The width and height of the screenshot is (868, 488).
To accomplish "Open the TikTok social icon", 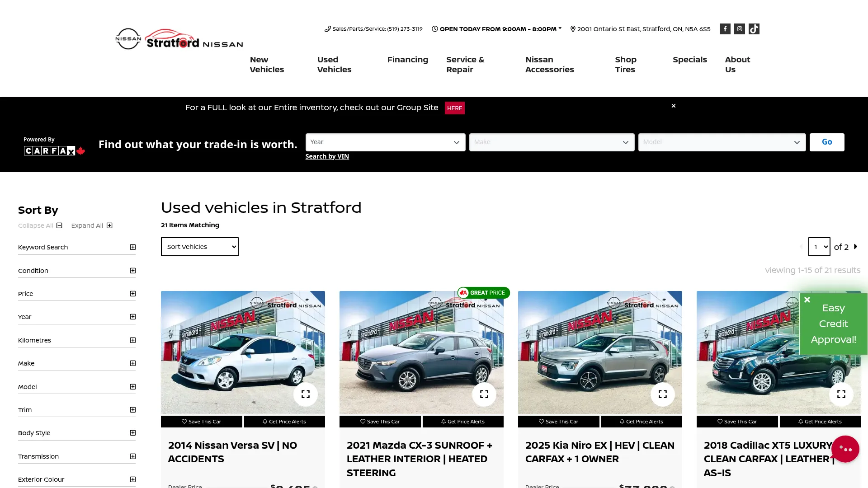I will point(754,29).
